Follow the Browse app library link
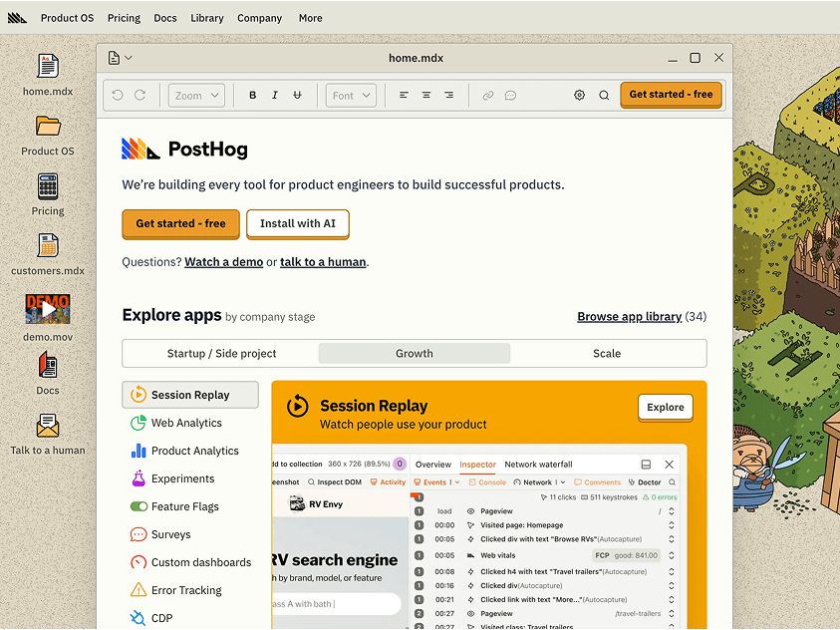Screen dimensions: 840x630 (629, 316)
